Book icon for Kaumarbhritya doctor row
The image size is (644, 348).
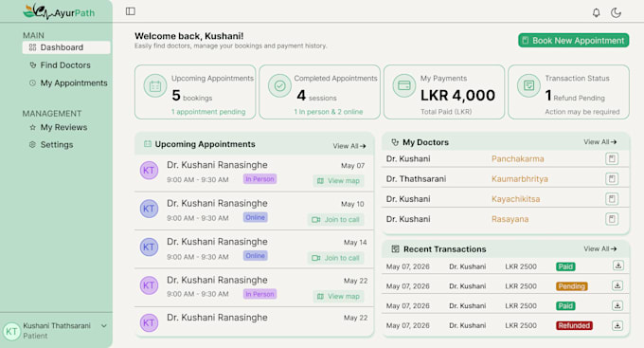pyautogui.click(x=612, y=179)
